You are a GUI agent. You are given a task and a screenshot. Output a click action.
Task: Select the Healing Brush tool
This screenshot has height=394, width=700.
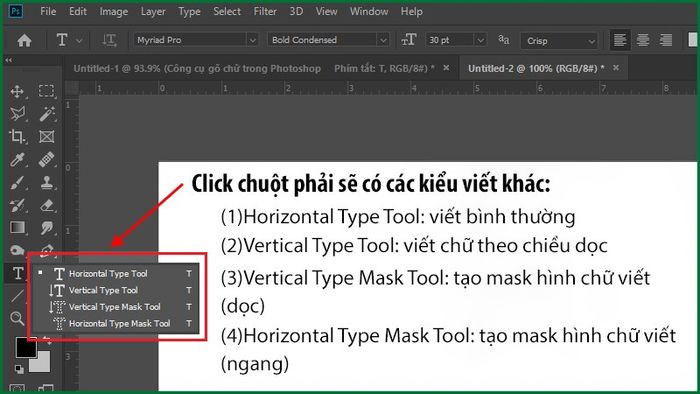[x=47, y=159]
